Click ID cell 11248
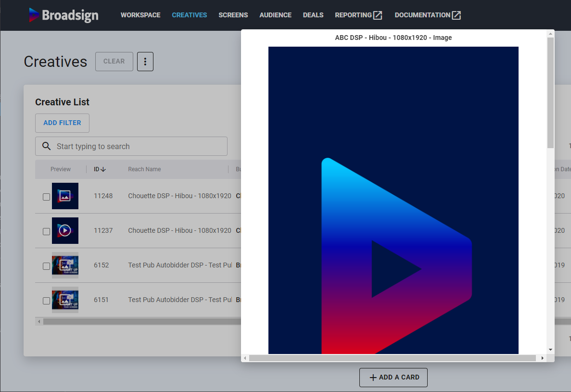Screen dimensions: 571x392 tap(103, 196)
